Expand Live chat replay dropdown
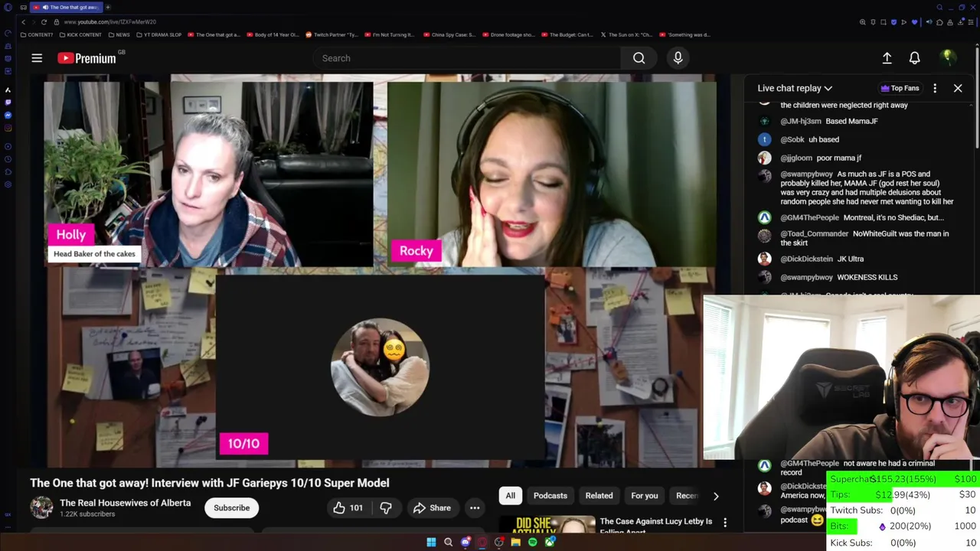Image resolution: width=980 pixels, height=551 pixels. click(795, 88)
